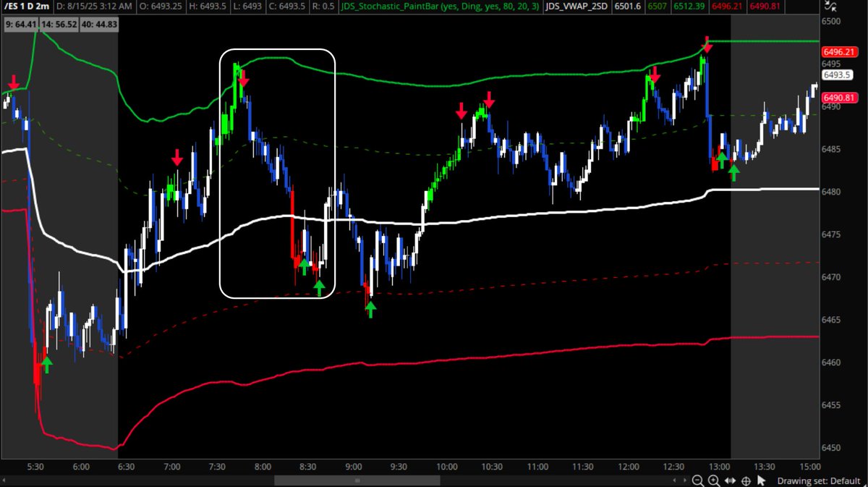Click the green buy arrow below the 9:00 candle
The width and height of the screenshot is (868, 487).
pyautogui.click(x=371, y=308)
